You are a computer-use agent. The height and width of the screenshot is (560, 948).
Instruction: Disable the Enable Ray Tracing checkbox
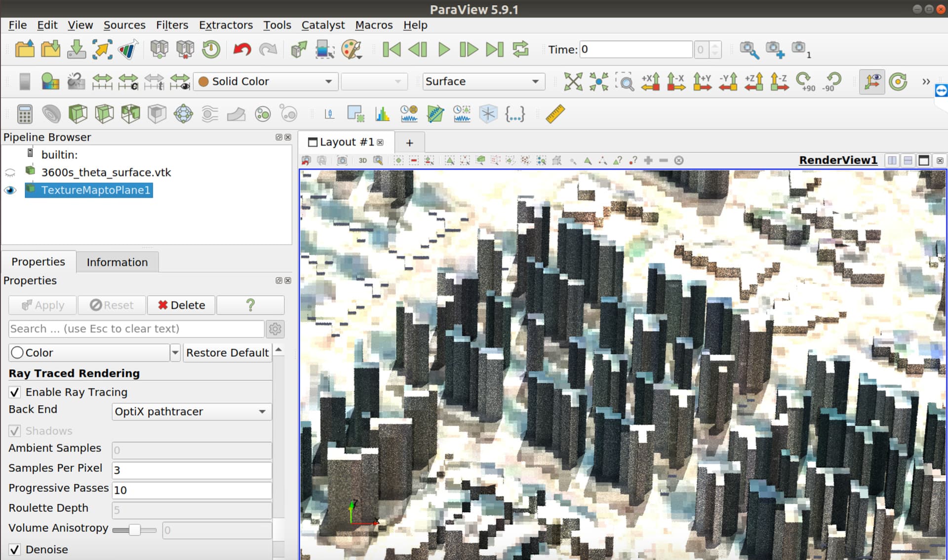pyautogui.click(x=14, y=392)
